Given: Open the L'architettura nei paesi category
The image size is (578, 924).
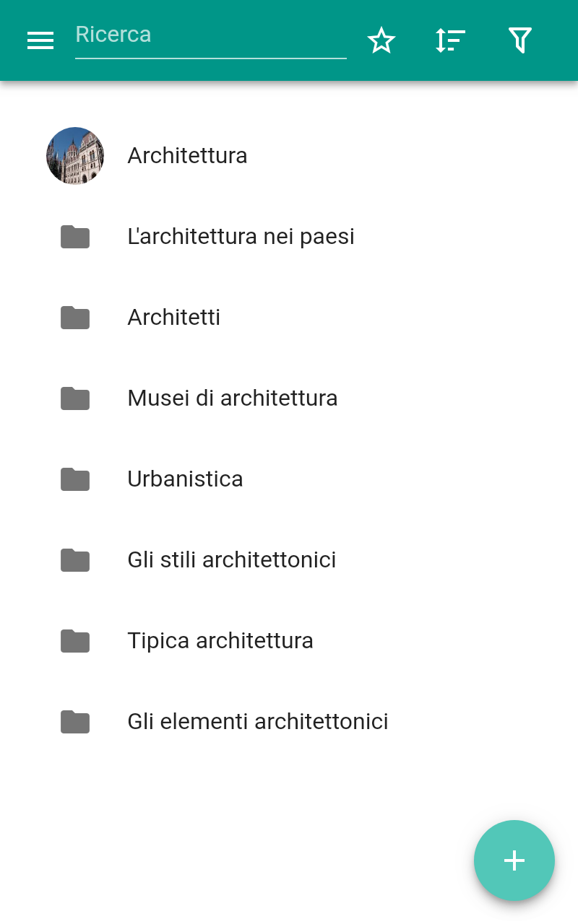Looking at the screenshot, I should [289, 237].
